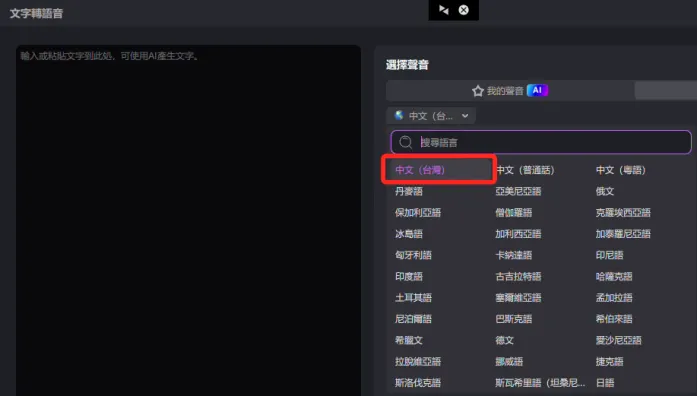
Task: Choose 僧伽羅語 in the language list
Action: click(x=513, y=212)
